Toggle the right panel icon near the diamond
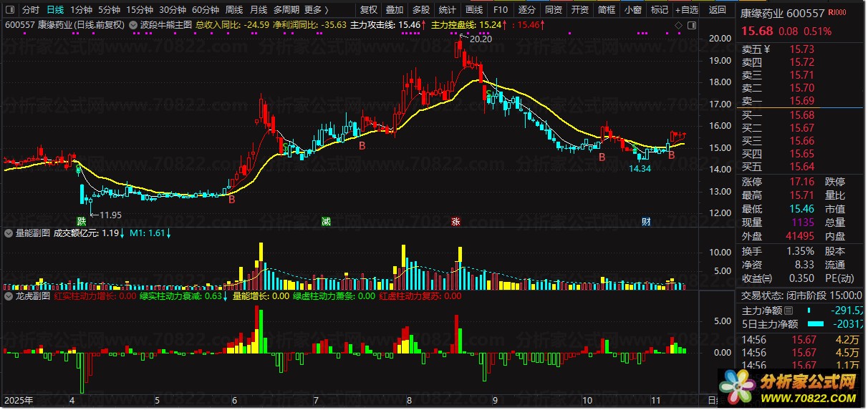Screen dimensions: 868x410 690,25
